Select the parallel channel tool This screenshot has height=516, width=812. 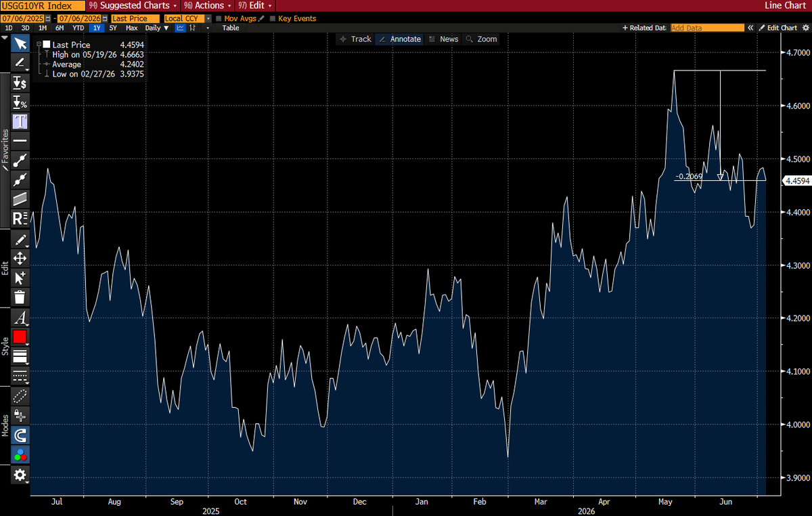pos(20,199)
